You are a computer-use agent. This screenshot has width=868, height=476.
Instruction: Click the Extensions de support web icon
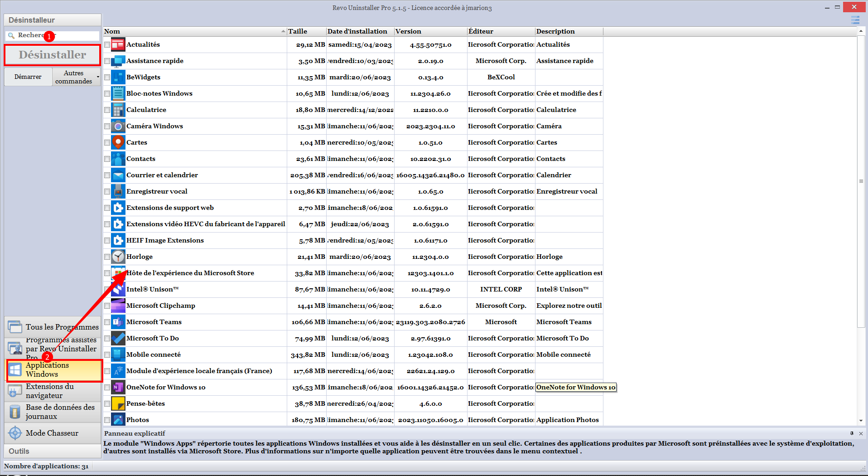(x=118, y=208)
